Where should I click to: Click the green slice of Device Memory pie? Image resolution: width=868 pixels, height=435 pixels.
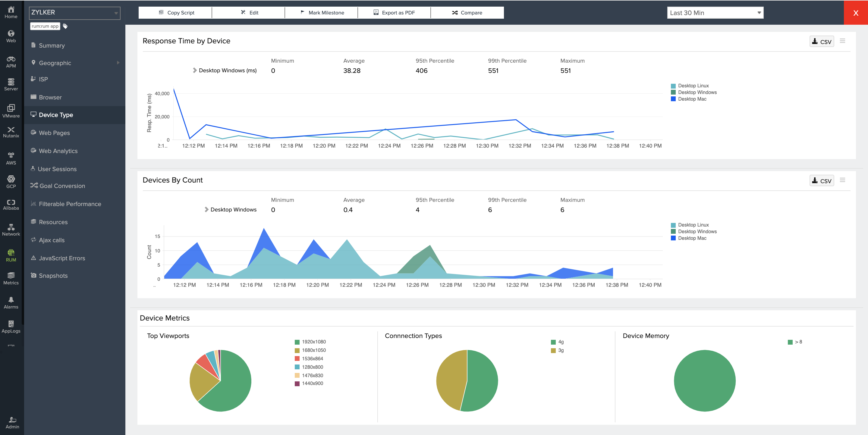tap(704, 380)
